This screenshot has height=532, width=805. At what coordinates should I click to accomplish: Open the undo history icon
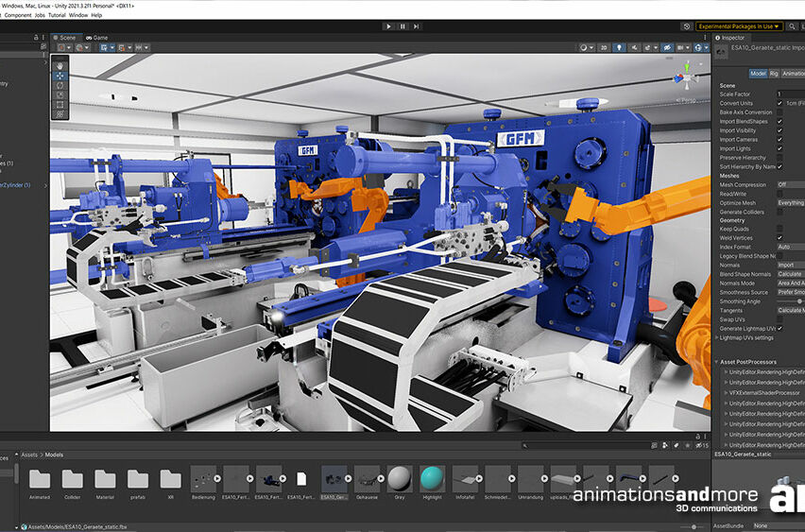point(687,26)
